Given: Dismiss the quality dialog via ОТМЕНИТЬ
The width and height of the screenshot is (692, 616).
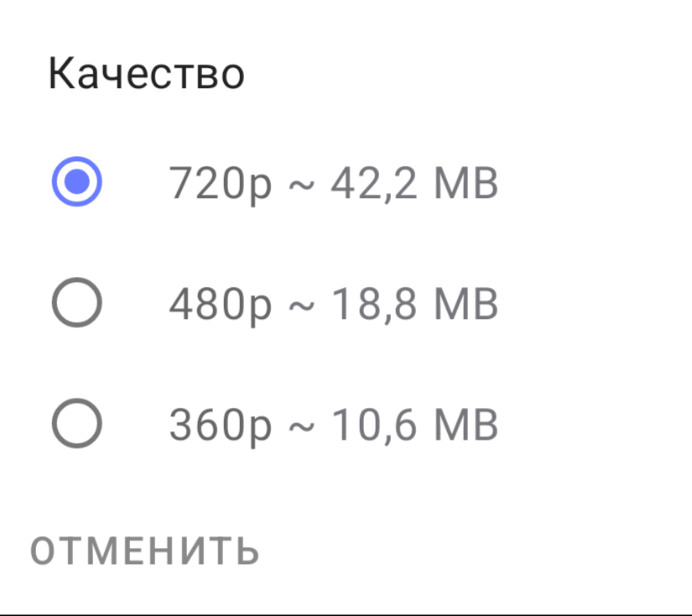Looking at the screenshot, I should pos(144,551).
